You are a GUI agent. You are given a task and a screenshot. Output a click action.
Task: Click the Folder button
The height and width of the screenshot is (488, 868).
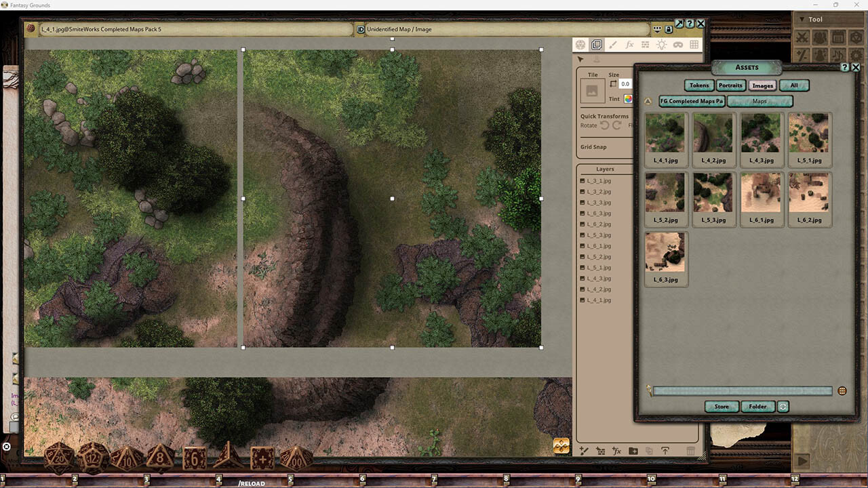point(757,407)
